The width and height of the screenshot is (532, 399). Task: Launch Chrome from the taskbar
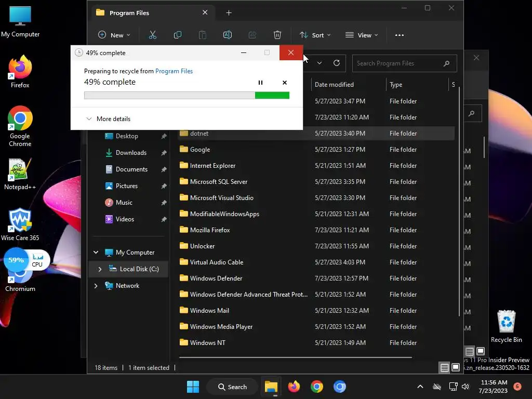(316, 387)
